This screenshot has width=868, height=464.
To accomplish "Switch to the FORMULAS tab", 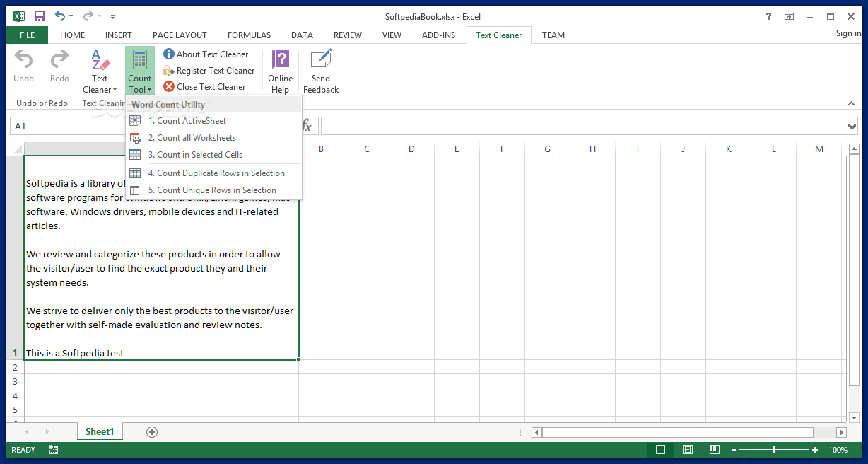I will [250, 35].
